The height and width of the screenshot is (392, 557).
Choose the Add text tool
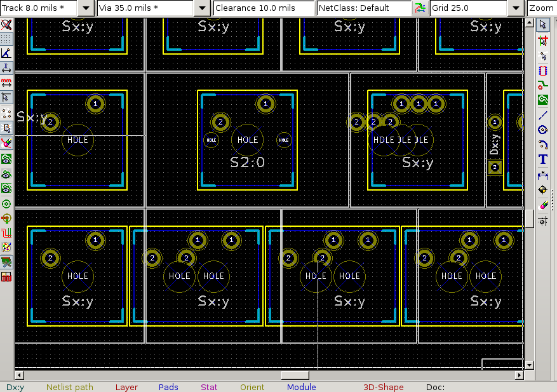coord(543,159)
